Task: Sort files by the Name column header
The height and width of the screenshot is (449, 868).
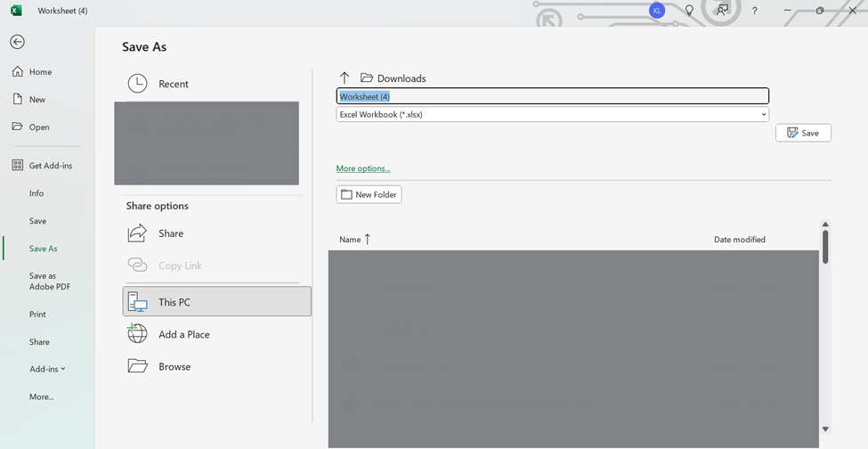Action: tap(350, 240)
